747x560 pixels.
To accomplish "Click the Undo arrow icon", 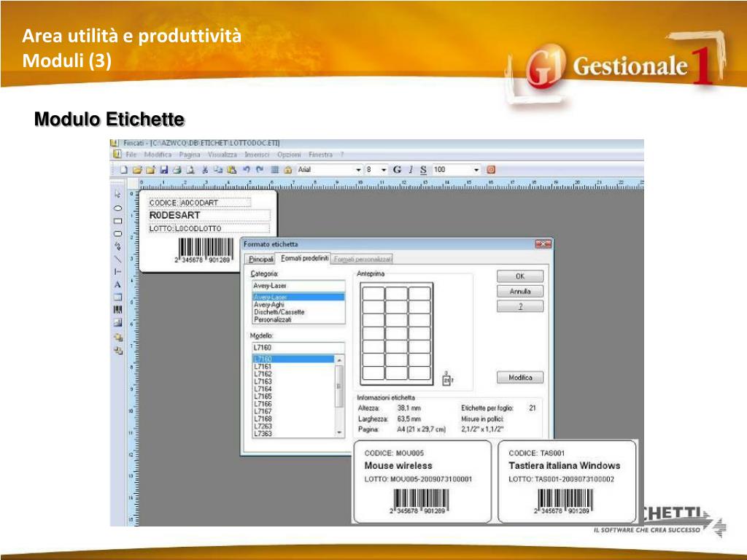I will pos(247,169).
